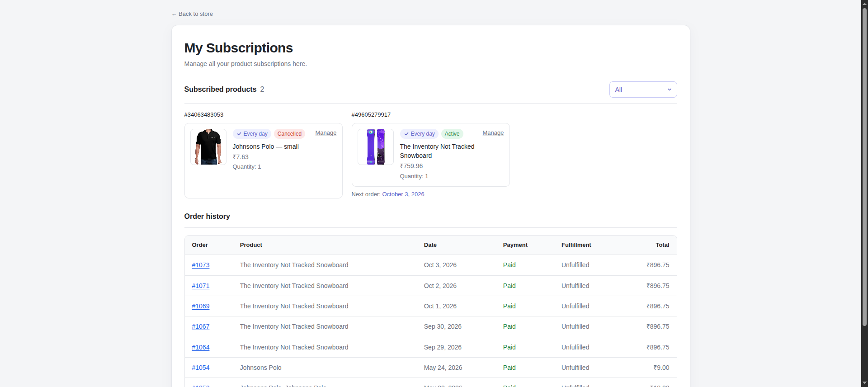Click 'Every day' badge on Snowboard card

click(x=419, y=134)
